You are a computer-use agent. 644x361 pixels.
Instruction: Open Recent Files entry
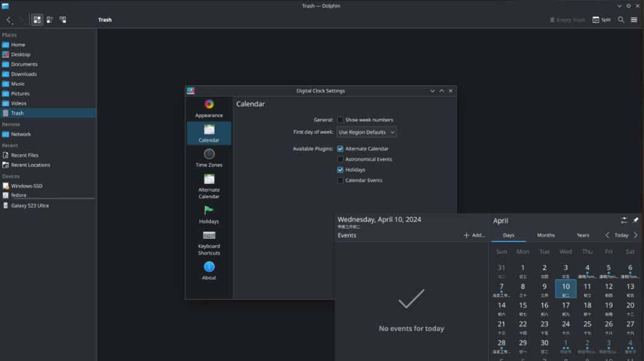click(x=48, y=155)
